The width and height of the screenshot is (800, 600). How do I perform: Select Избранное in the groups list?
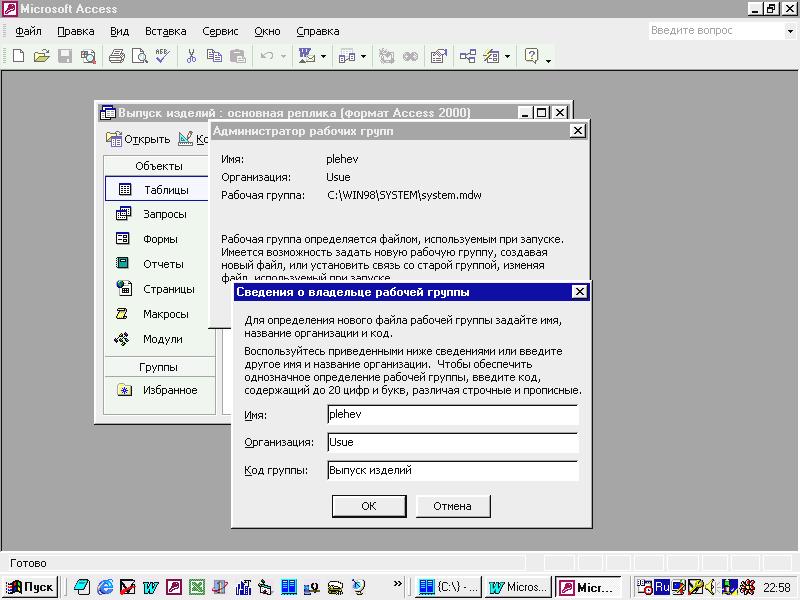pos(159,390)
